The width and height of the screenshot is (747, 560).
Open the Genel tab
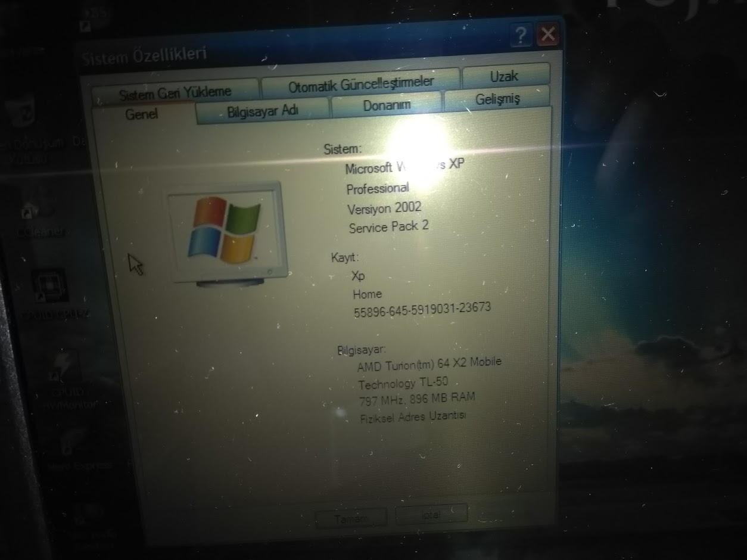(x=143, y=114)
